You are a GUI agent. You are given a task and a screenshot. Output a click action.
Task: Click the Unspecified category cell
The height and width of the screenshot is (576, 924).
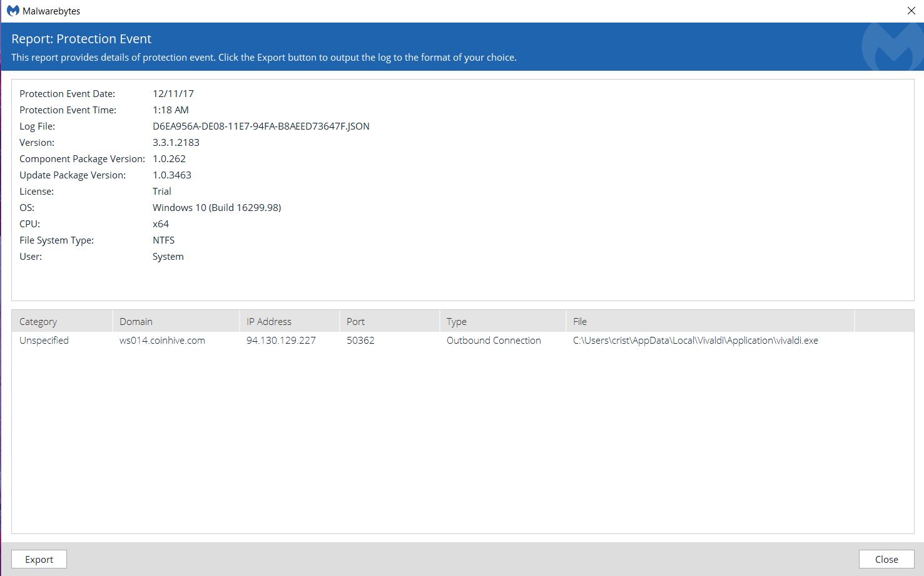tap(44, 341)
